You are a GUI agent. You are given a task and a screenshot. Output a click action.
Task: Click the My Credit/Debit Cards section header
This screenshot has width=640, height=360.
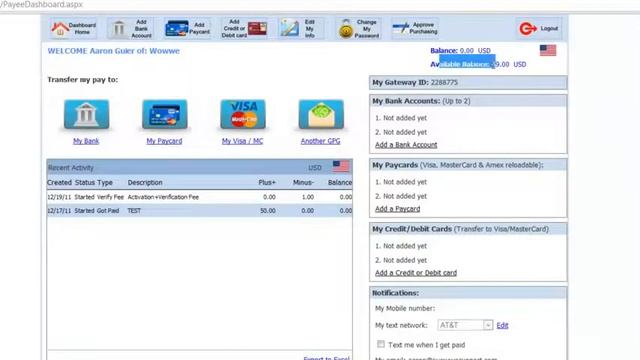coord(468,229)
